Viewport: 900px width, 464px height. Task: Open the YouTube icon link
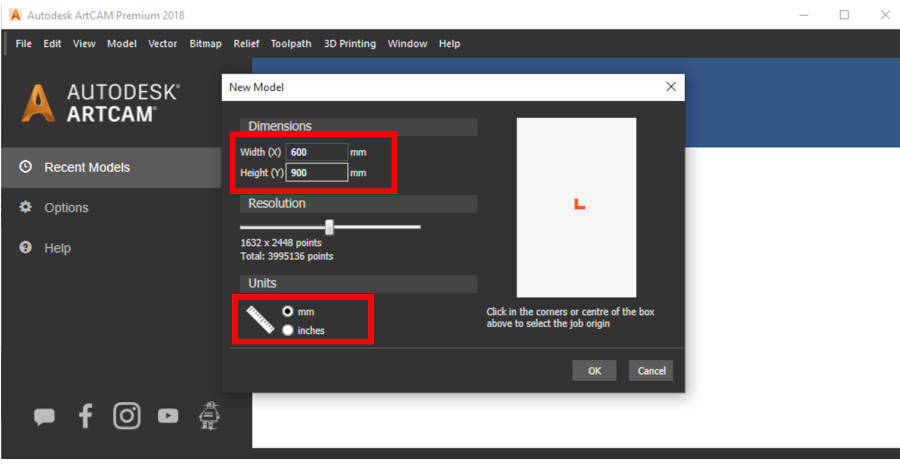168,416
